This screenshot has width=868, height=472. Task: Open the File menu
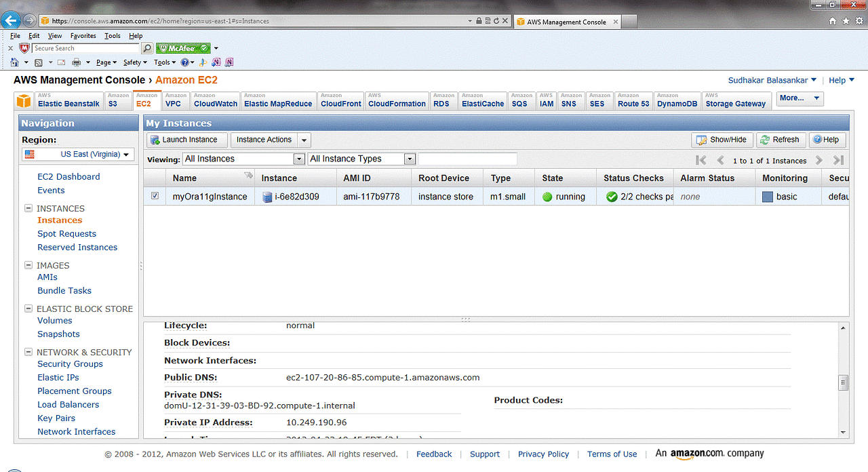coord(15,36)
